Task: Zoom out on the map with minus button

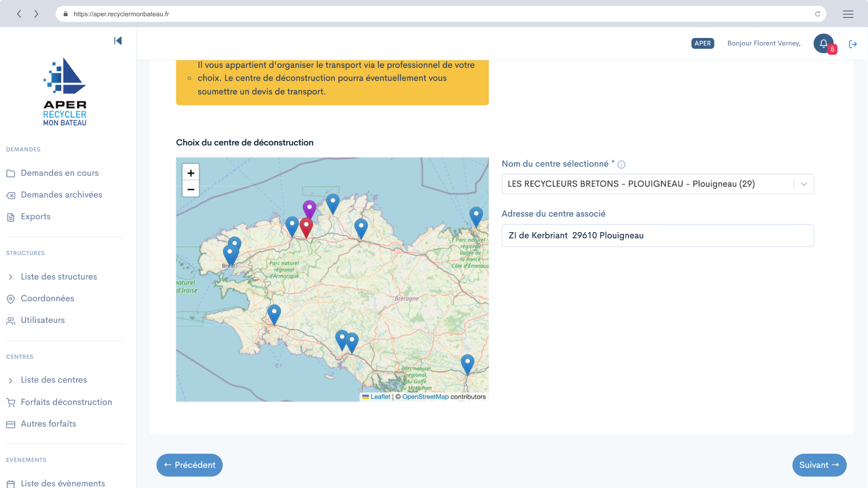Action: 191,189
